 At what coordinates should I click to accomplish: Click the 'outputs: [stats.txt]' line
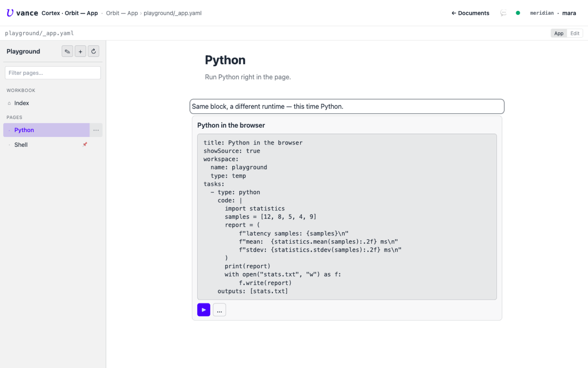(x=252, y=291)
